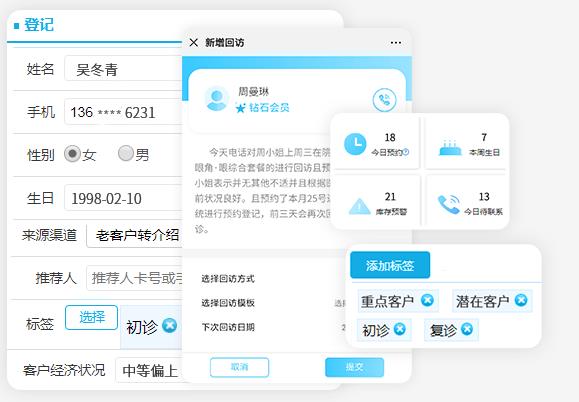Remove the 潜在客户 tag with its X icon
Image resolution: width=579 pixels, height=402 pixels.
pos(521,300)
